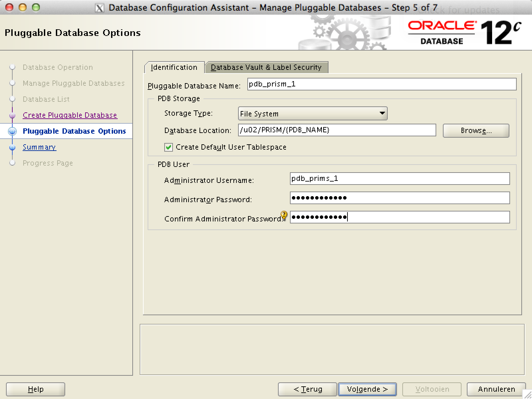This screenshot has width=532, height=399.
Task: Continue with the Volgende button
Action: click(367, 389)
